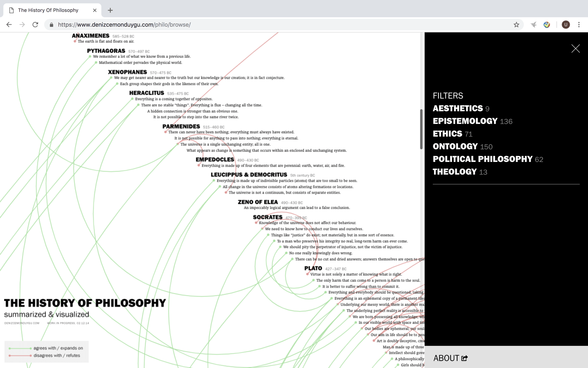
Task: Reload the page with the refresh icon
Action: (35, 25)
